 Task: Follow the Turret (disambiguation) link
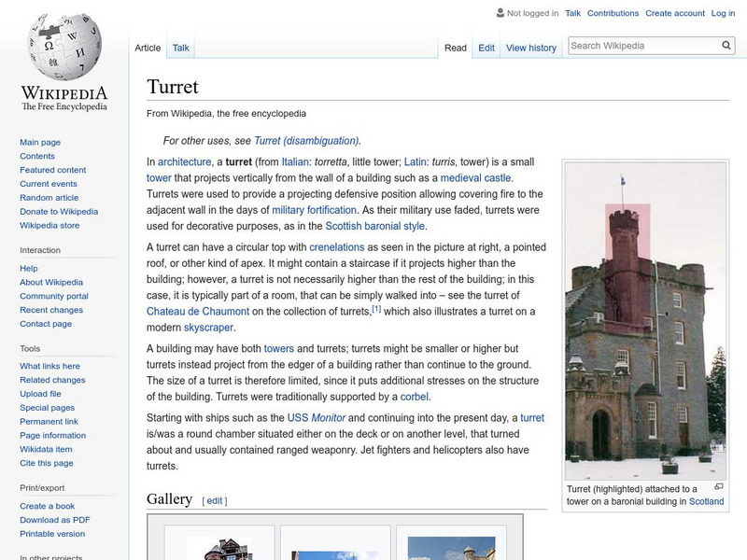306,141
